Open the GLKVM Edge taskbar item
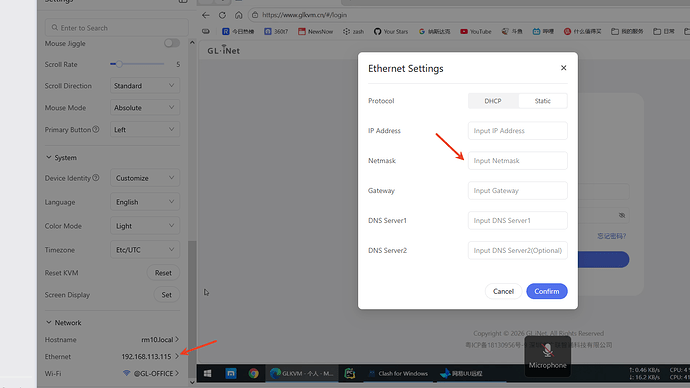Image resolution: width=690 pixels, height=388 pixels. (x=302, y=373)
